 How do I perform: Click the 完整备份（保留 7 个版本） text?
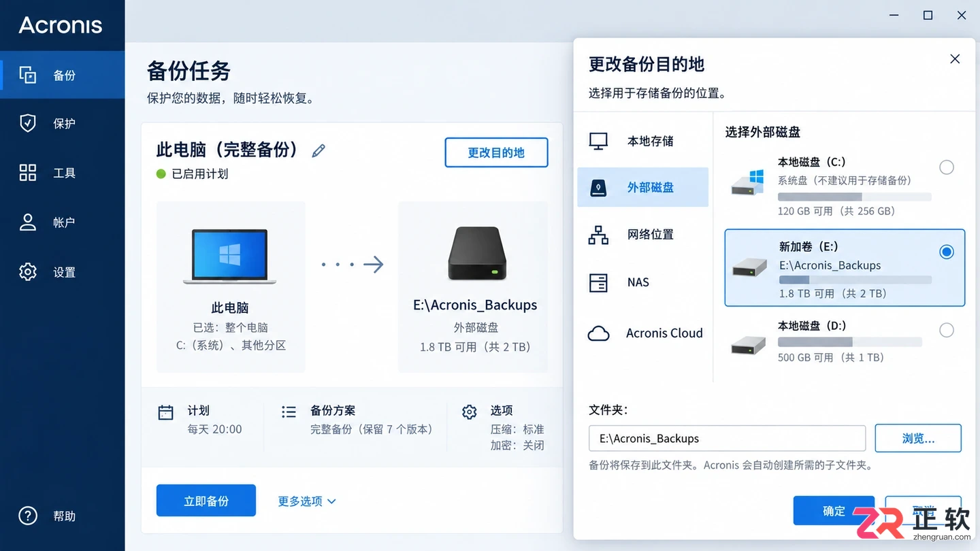point(372,429)
